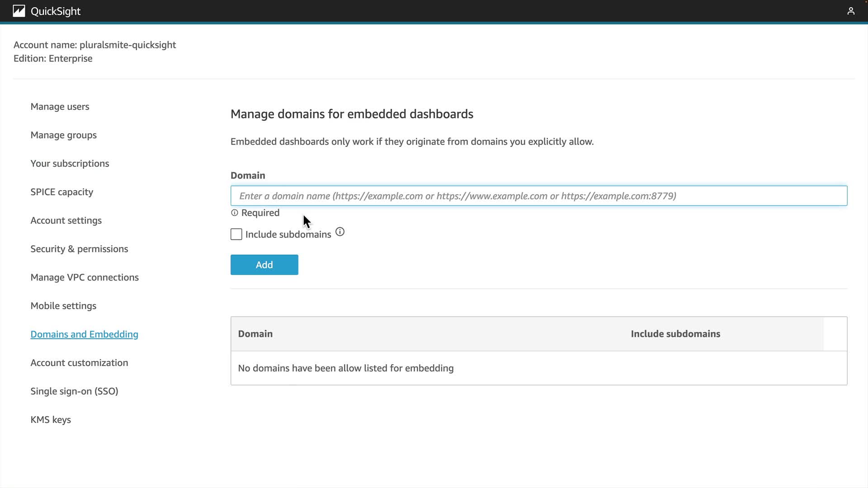The height and width of the screenshot is (488, 868).
Task: Open Manage users section
Action: [60, 107]
